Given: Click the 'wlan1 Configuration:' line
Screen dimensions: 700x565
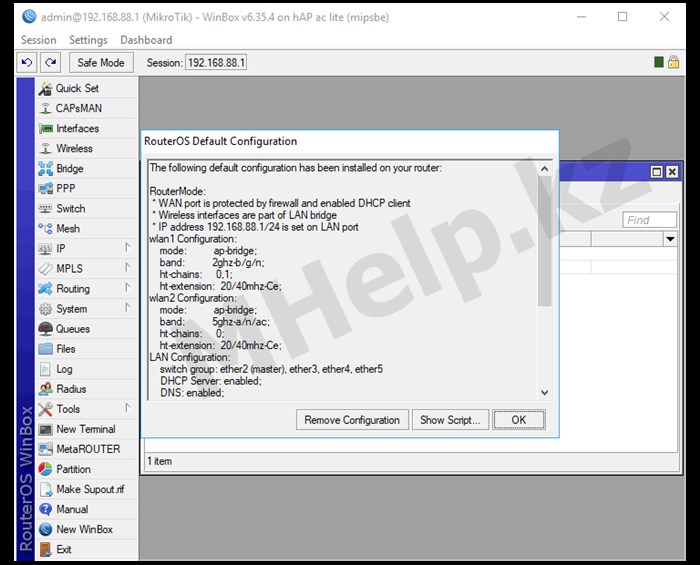Looking at the screenshot, I should 193,239.
